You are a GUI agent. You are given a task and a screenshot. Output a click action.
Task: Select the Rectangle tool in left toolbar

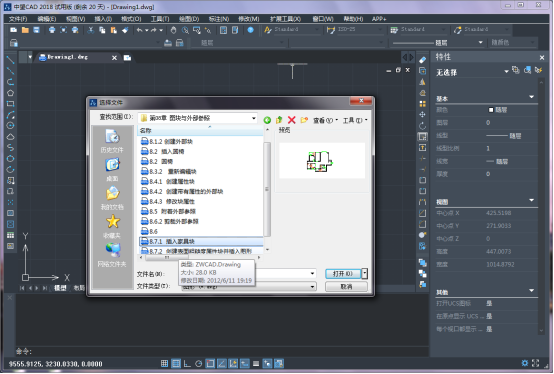point(10,104)
